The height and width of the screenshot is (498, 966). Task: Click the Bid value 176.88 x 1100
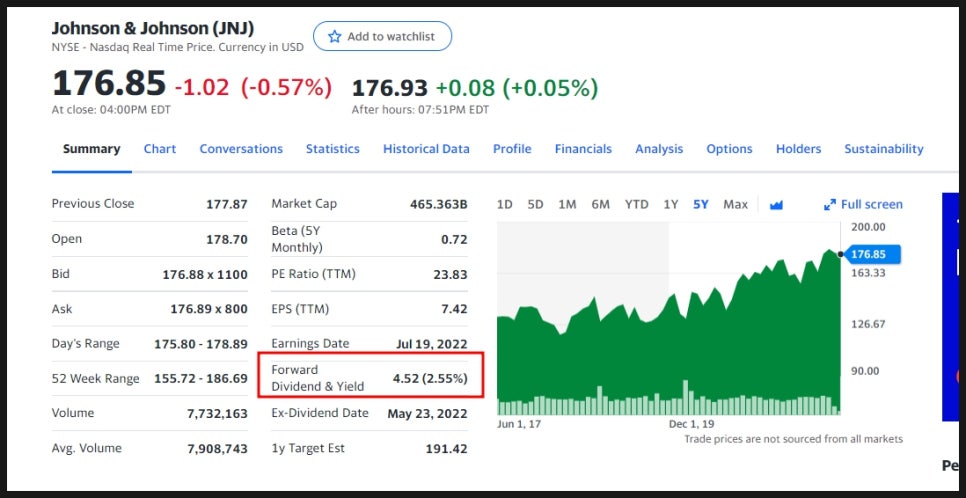point(205,274)
